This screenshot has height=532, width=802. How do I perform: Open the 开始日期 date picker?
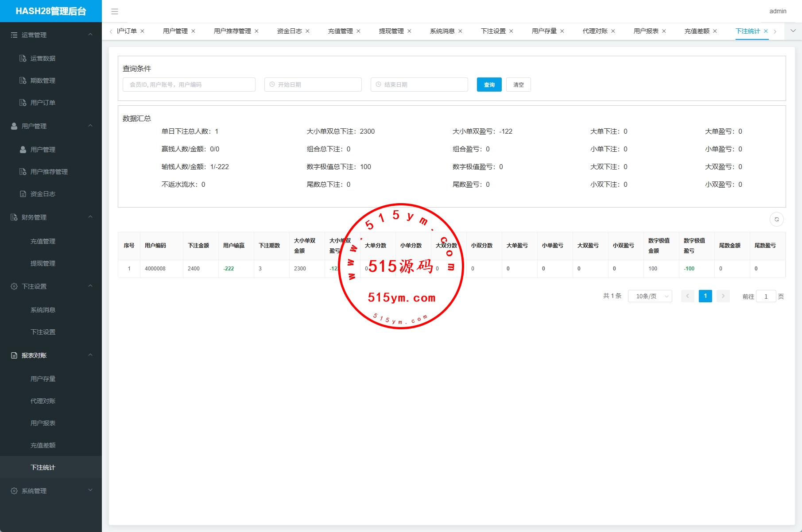(313, 85)
